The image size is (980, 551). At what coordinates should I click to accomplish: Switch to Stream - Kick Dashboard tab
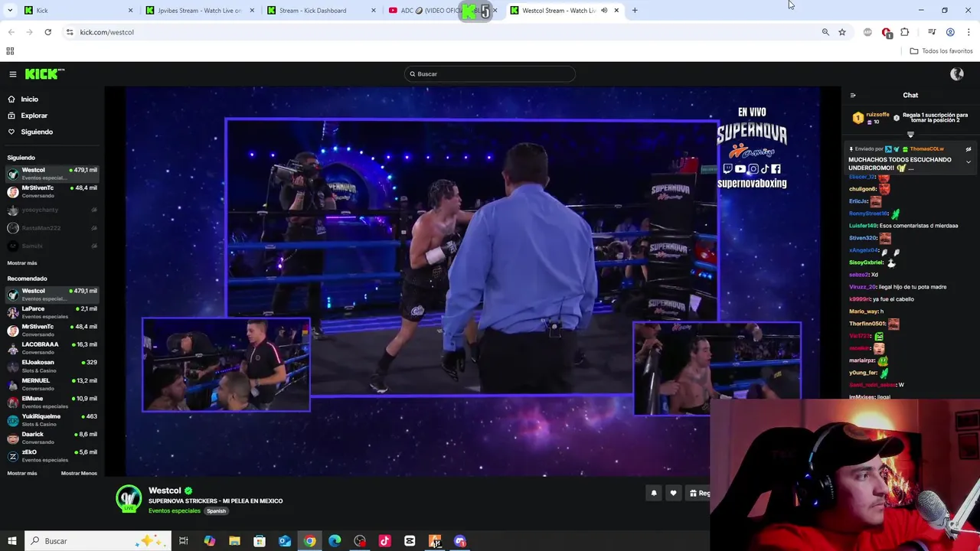321,11
